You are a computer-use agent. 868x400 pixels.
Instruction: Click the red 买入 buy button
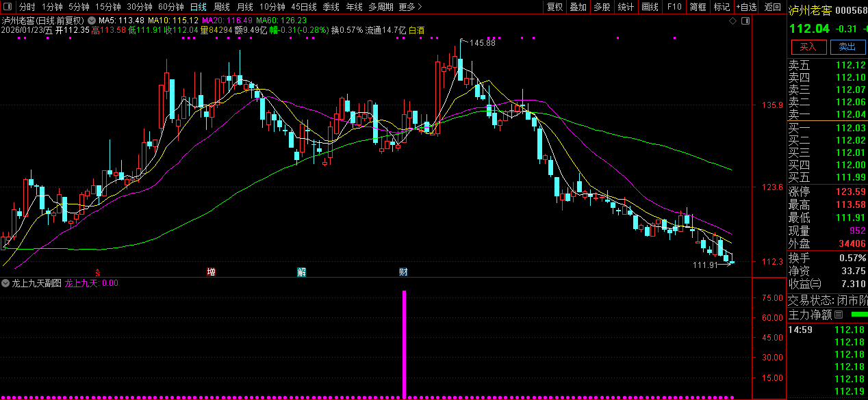(x=808, y=46)
